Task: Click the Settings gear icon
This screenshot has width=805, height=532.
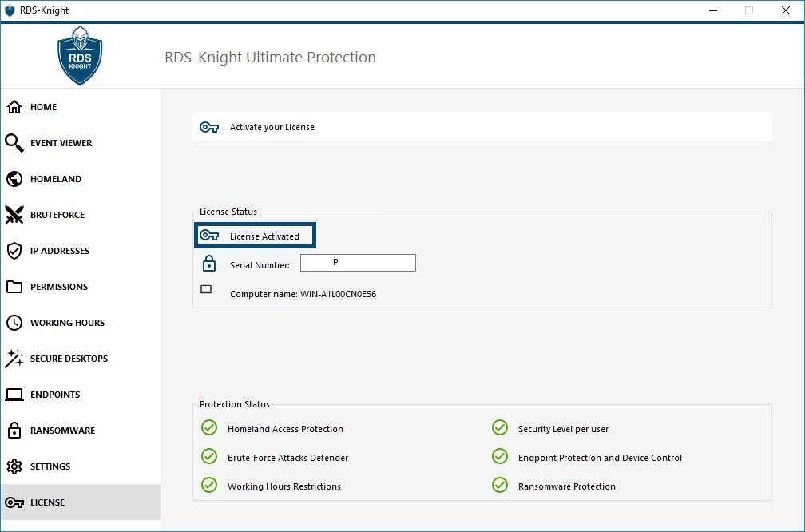Action: click(14, 466)
